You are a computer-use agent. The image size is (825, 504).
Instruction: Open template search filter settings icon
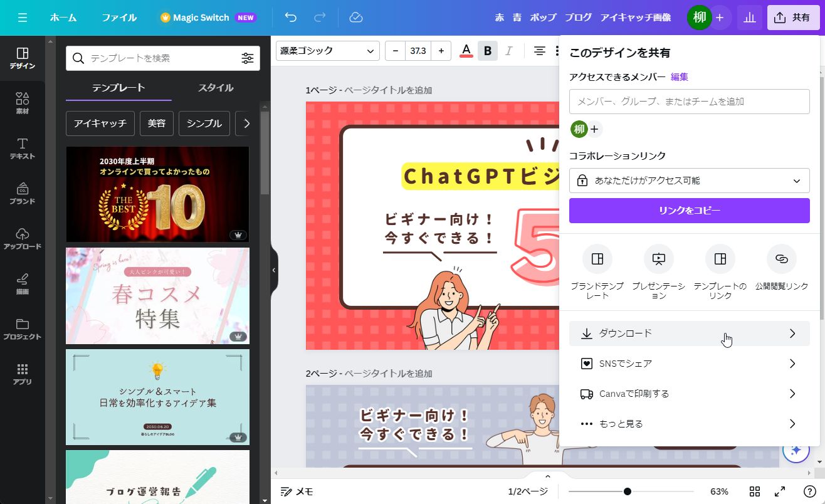248,58
